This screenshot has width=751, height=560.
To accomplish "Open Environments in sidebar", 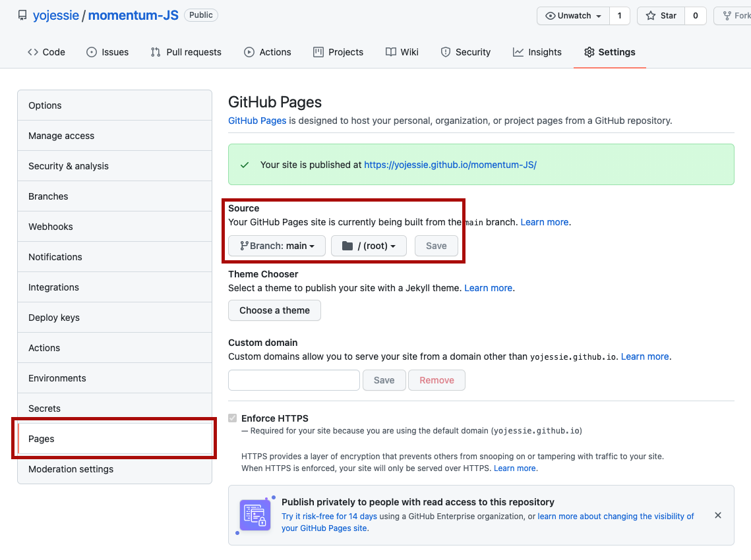I will (x=115, y=378).
